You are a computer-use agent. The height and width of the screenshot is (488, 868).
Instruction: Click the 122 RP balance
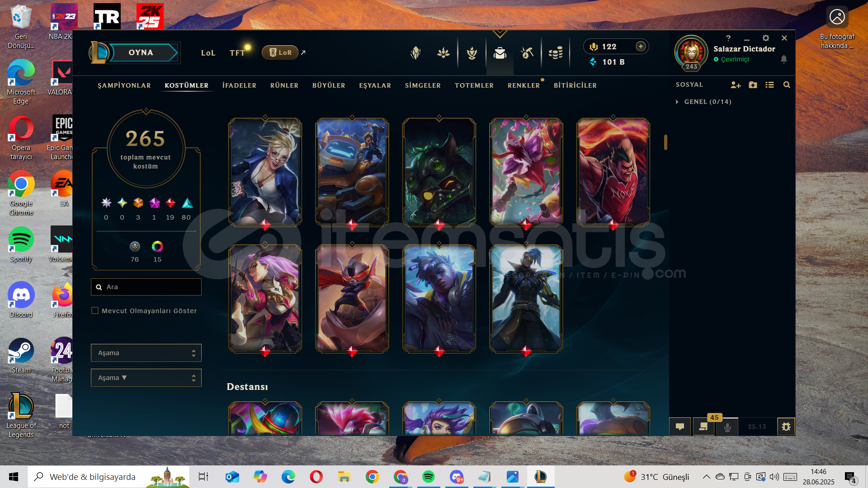(x=609, y=47)
